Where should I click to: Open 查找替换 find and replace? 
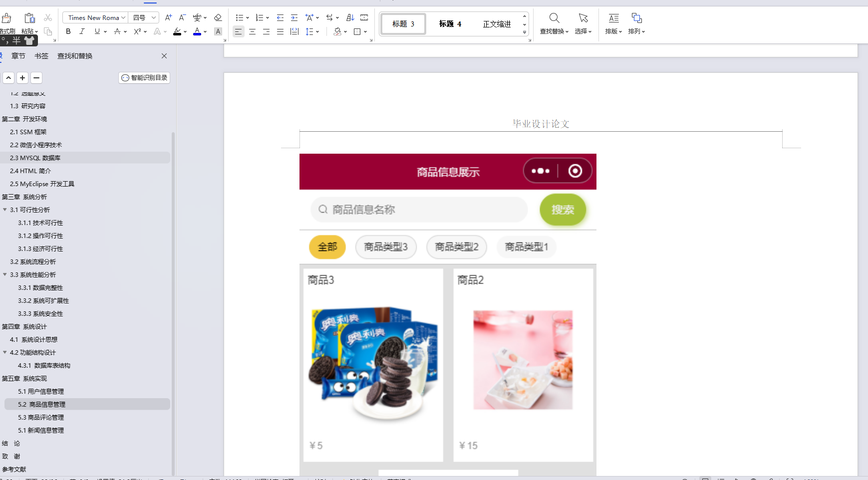(554, 23)
